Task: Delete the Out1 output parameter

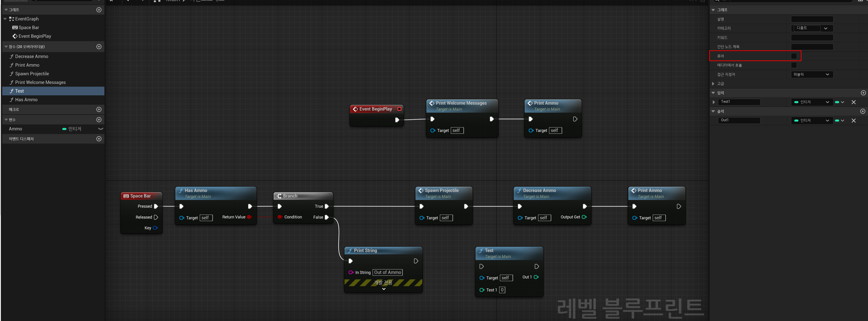Action: (853, 120)
